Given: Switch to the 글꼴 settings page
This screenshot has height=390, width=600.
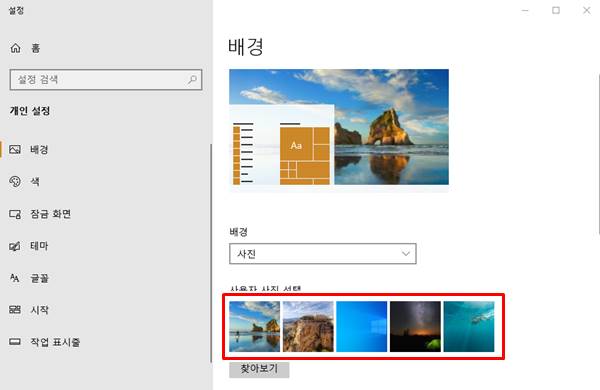Looking at the screenshot, I should pos(39,278).
